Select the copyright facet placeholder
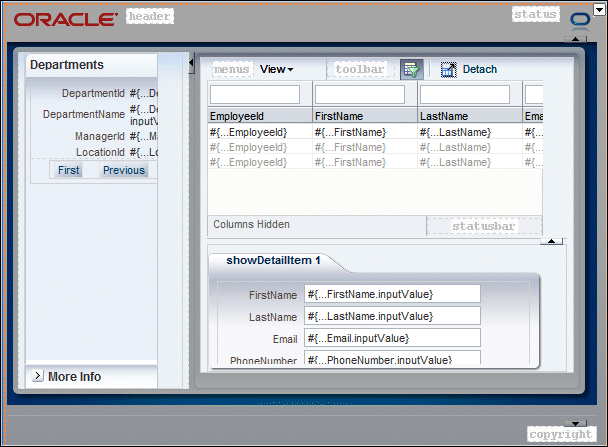Image resolution: width=608 pixels, height=447 pixels. [x=561, y=434]
